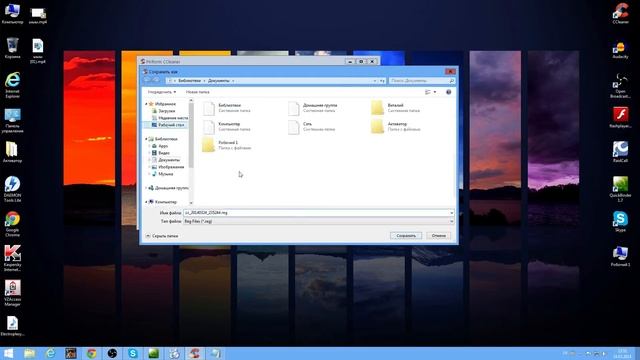Switch to CCleaner in taskbar
Screen dimensions: 640x360
[194, 353]
